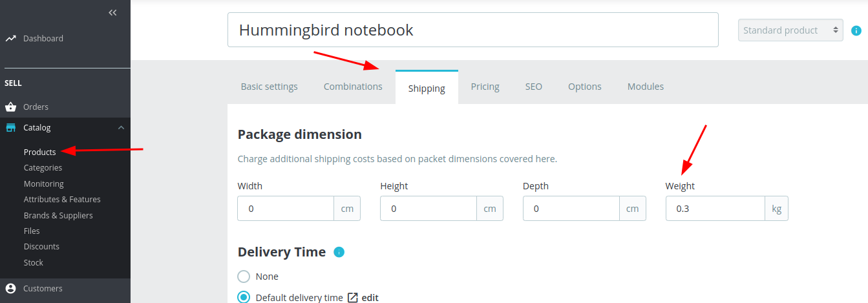This screenshot has width=868, height=303.
Task: Click the Customers person icon
Action: coord(10,289)
